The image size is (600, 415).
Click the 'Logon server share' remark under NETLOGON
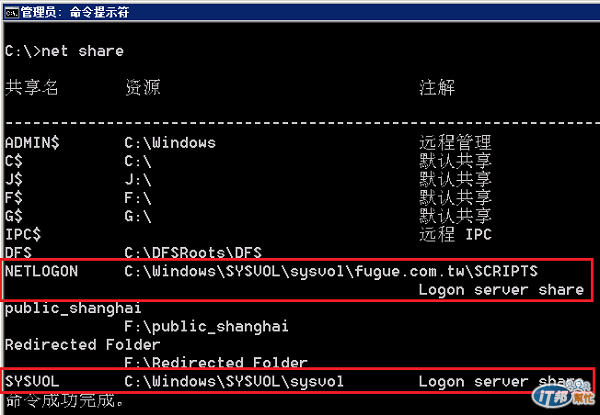[501, 290]
